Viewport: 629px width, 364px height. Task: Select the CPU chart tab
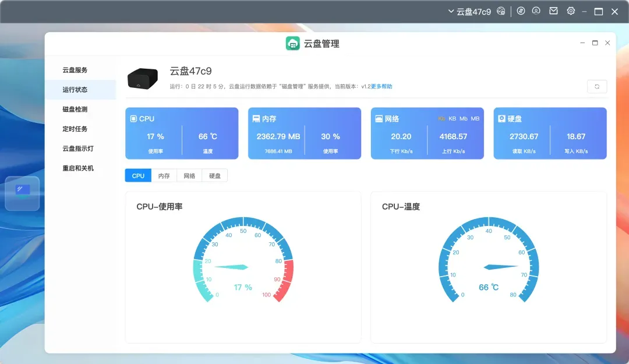tap(138, 176)
